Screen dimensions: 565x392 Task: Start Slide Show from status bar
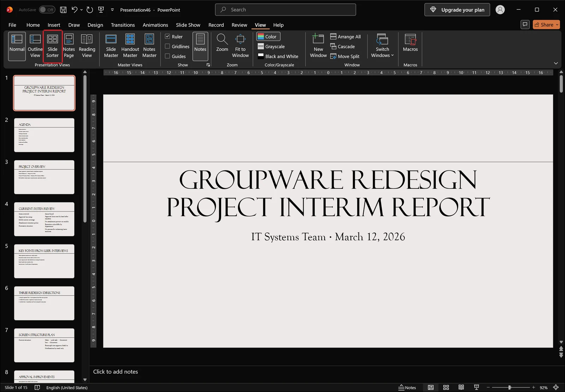476,387
